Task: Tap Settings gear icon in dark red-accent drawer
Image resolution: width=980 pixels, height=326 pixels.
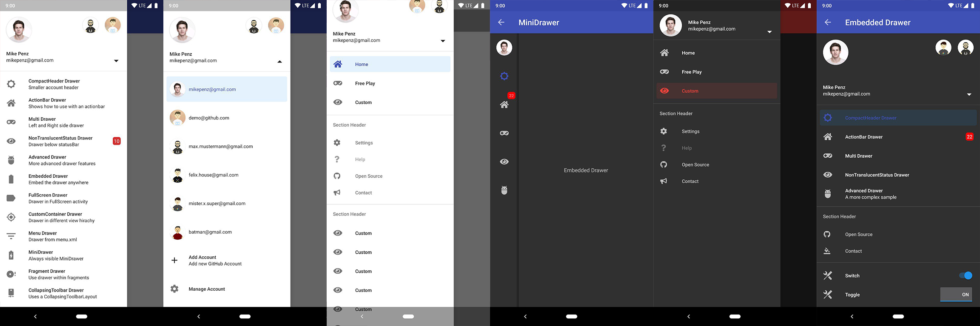Action: [x=664, y=131]
